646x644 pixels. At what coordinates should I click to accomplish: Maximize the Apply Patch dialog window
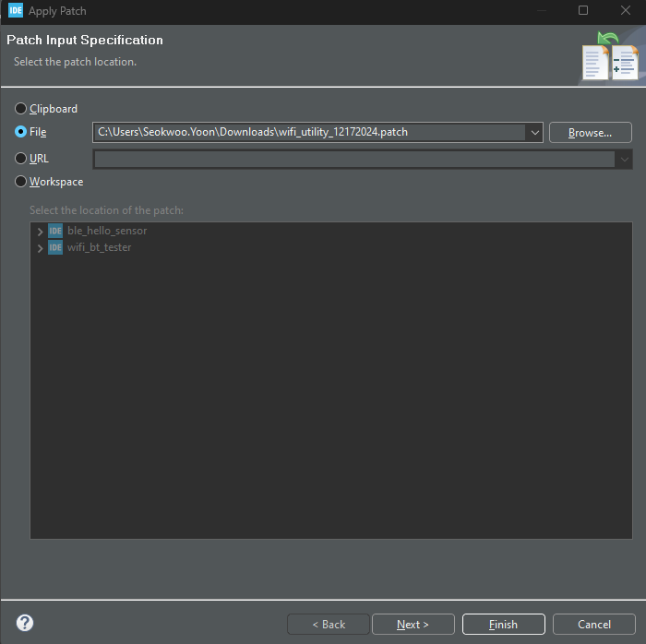[583, 10]
